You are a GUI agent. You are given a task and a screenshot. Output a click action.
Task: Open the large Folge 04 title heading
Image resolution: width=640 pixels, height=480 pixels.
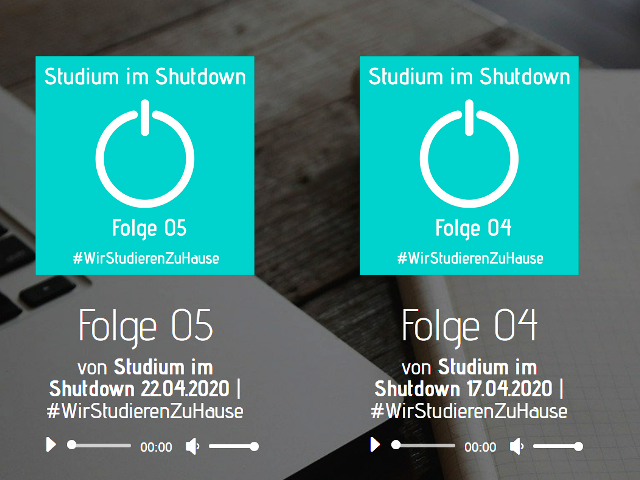tap(469, 327)
